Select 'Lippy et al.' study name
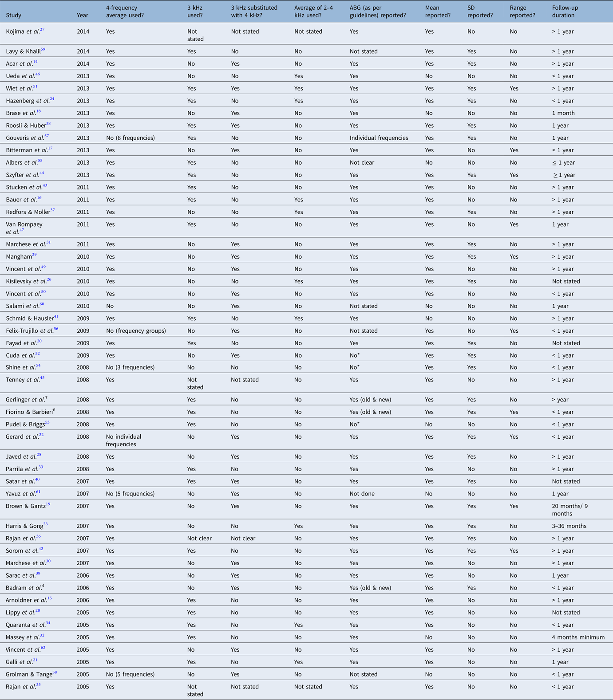Image resolution: width=613 pixels, height=700 pixels. (20, 613)
